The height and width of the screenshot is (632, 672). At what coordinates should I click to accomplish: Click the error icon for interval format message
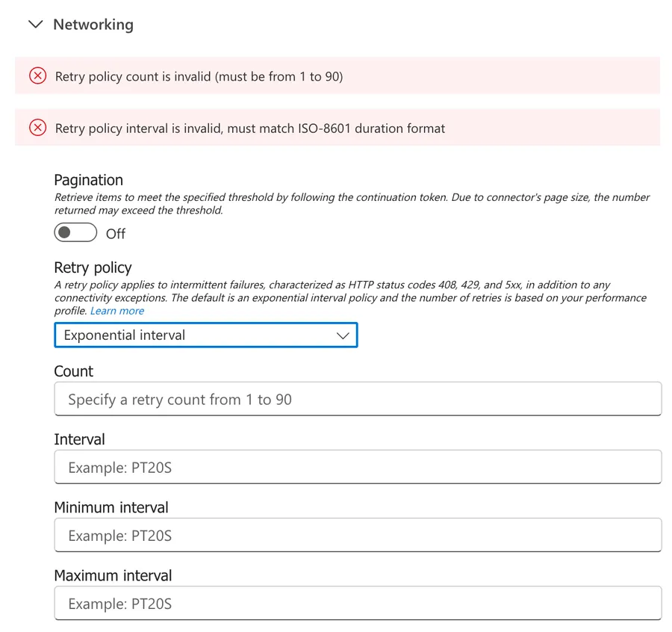[x=38, y=128]
